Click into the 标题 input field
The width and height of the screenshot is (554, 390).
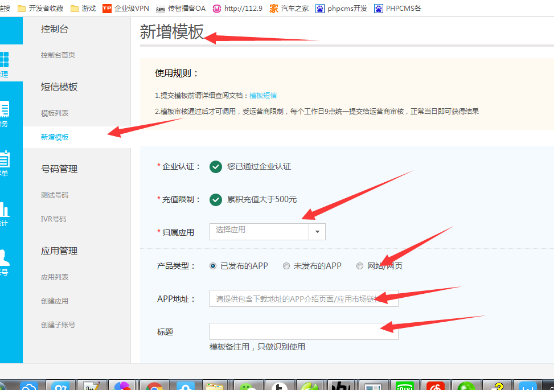pos(304,331)
